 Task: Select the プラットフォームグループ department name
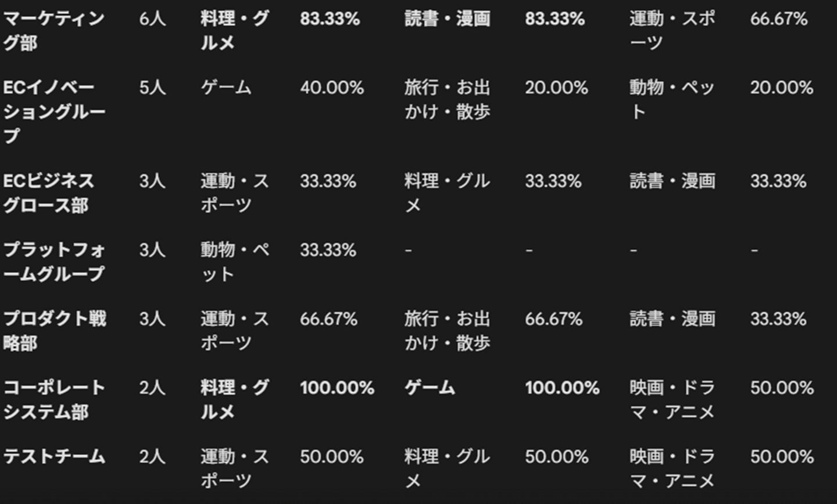tap(54, 262)
